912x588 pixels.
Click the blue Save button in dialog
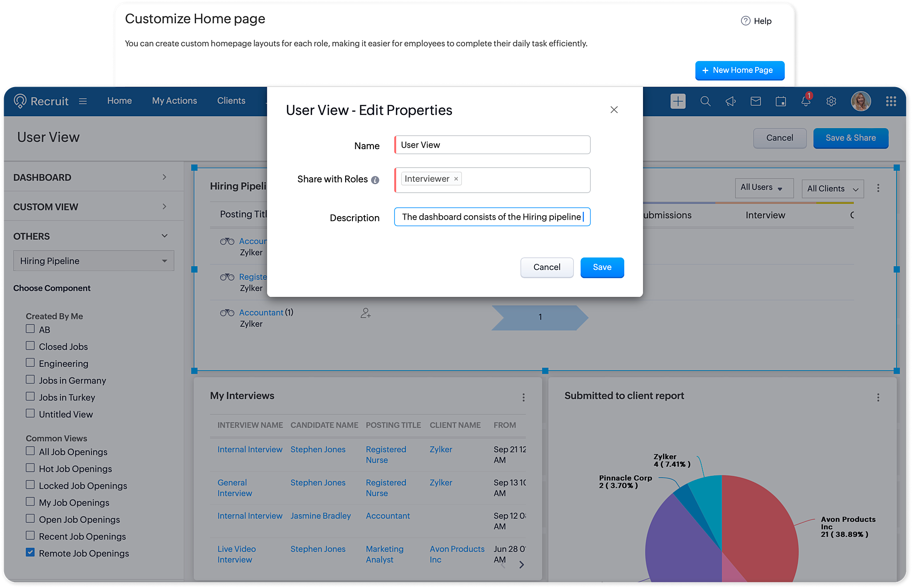tap(601, 267)
